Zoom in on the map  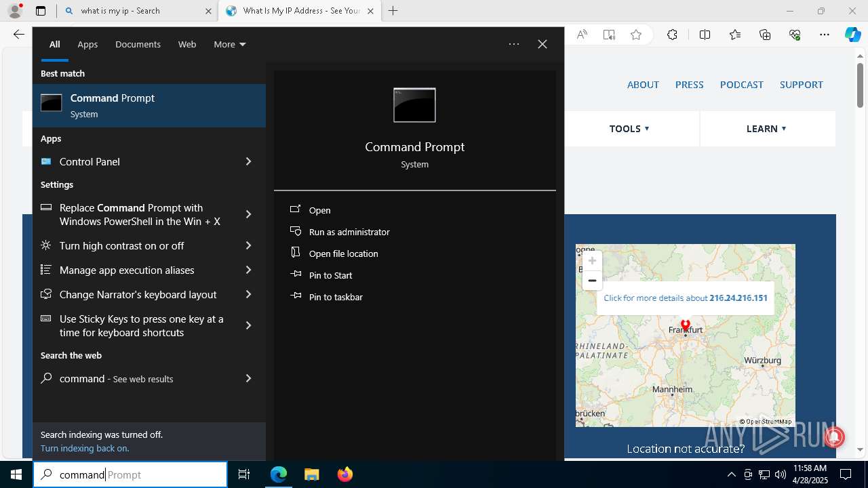(x=592, y=261)
